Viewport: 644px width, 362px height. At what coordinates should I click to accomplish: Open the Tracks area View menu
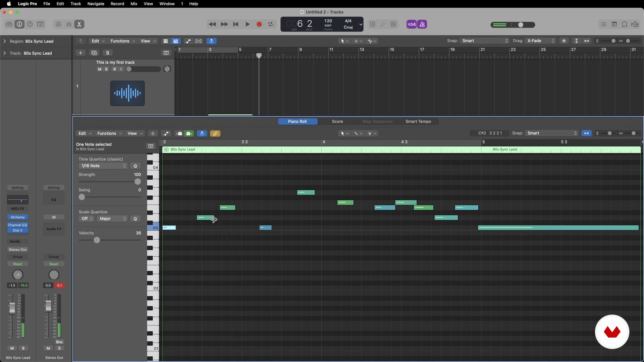148,41
